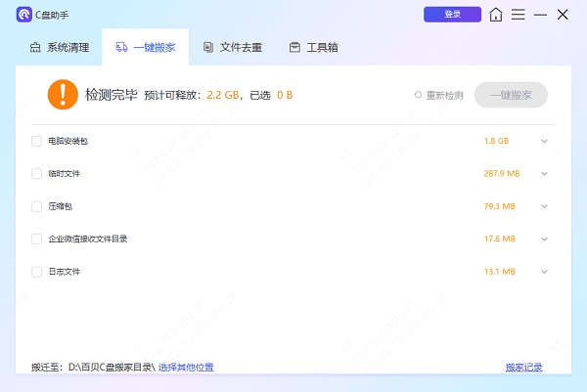Open the 选择其他位置 link
The width and height of the screenshot is (587, 392).
click(186, 368)
